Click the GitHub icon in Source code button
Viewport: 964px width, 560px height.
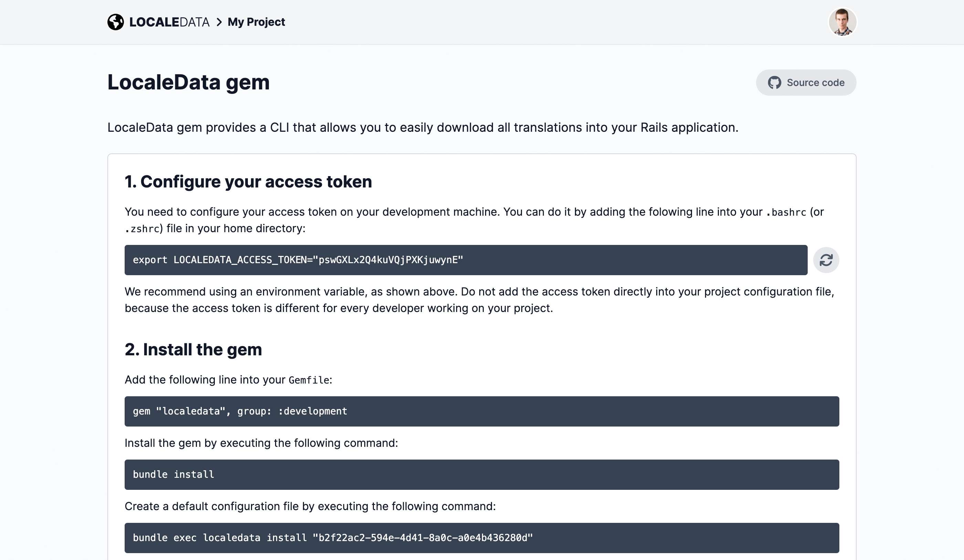(x=775, y=83)
